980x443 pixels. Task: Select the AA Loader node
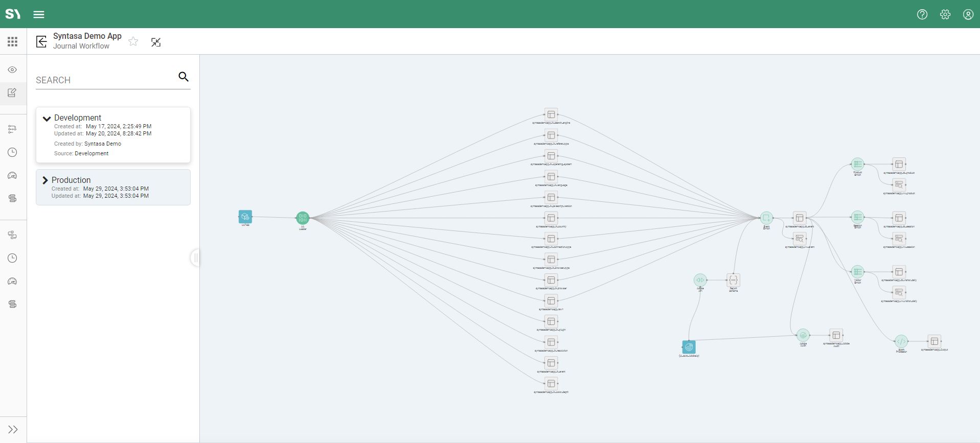coord(303,218)
